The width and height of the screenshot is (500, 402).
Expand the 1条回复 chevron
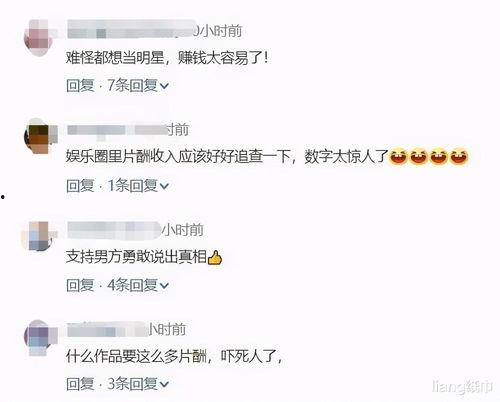point(164,186)
